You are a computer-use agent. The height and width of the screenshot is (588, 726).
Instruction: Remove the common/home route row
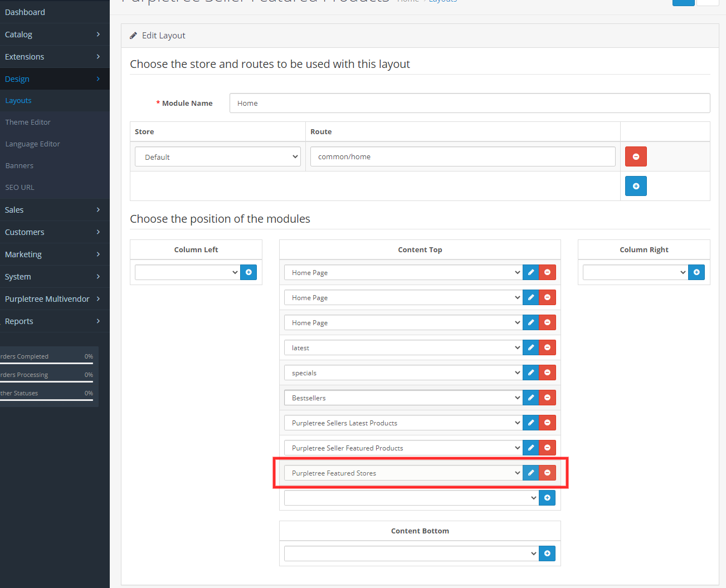click(636, 156)
